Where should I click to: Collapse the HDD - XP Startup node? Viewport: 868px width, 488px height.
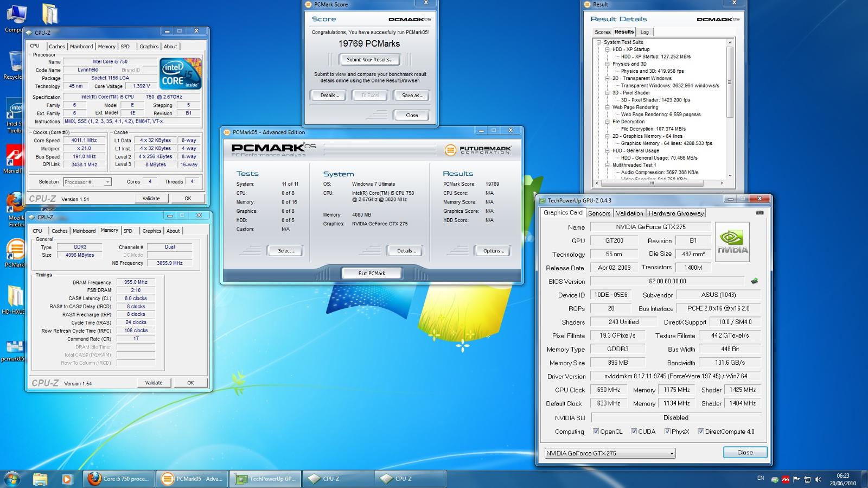point(608,49)
